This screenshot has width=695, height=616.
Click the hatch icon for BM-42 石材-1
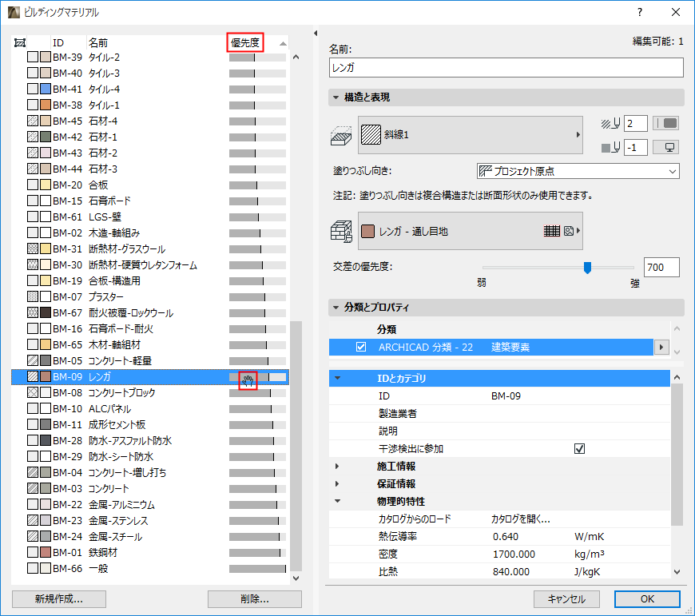[33, 137]
